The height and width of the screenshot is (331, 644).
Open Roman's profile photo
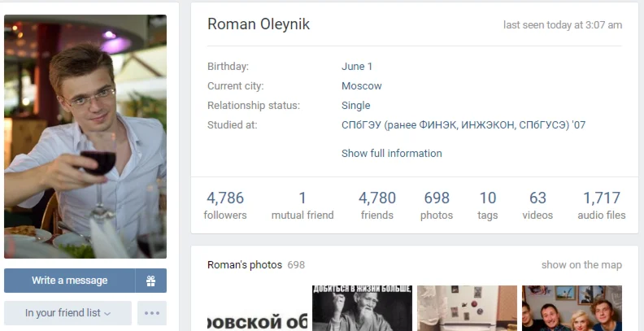click(85, 137)
